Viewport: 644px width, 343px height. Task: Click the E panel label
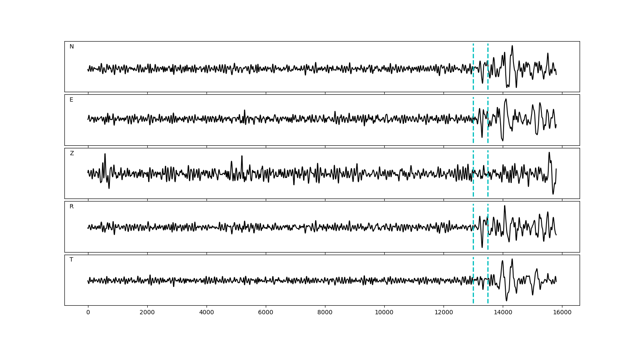coord(71,100)
